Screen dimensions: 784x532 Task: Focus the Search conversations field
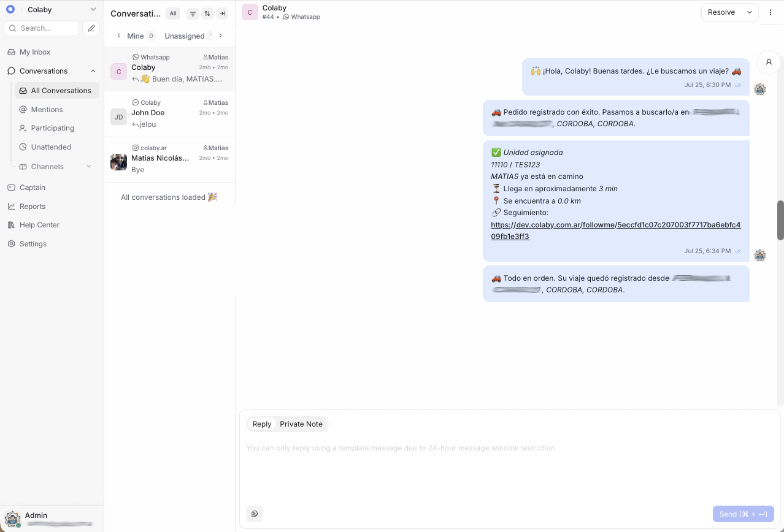[x=41, y=28]
